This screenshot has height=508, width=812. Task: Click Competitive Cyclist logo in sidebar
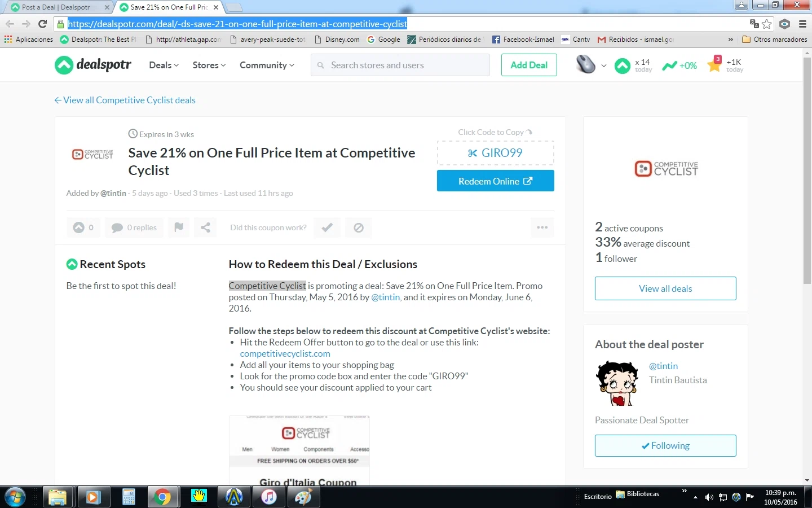click(x=666, y=168)
